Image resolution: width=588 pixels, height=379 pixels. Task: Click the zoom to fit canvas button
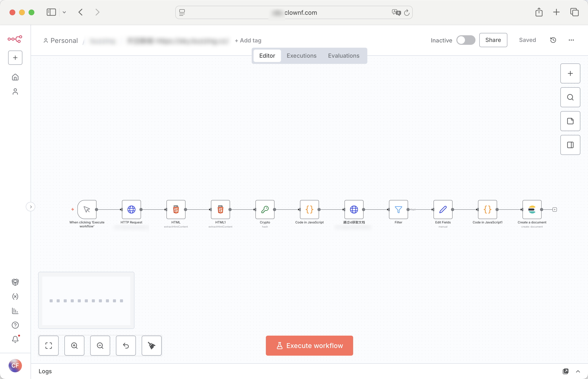click(x=49, y=346)
